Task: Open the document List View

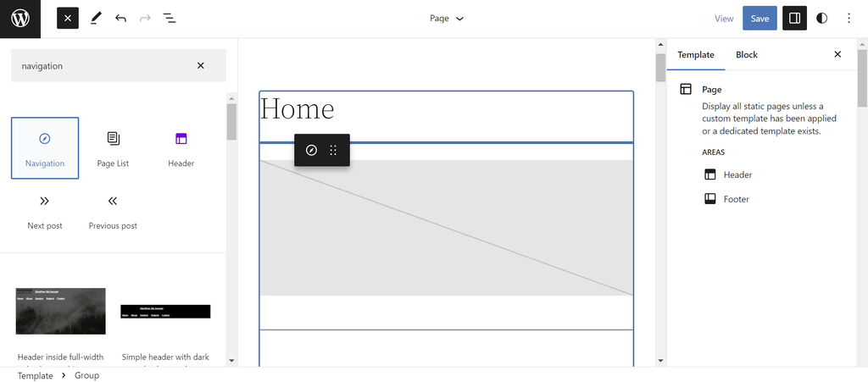Action: click(170, 19)
